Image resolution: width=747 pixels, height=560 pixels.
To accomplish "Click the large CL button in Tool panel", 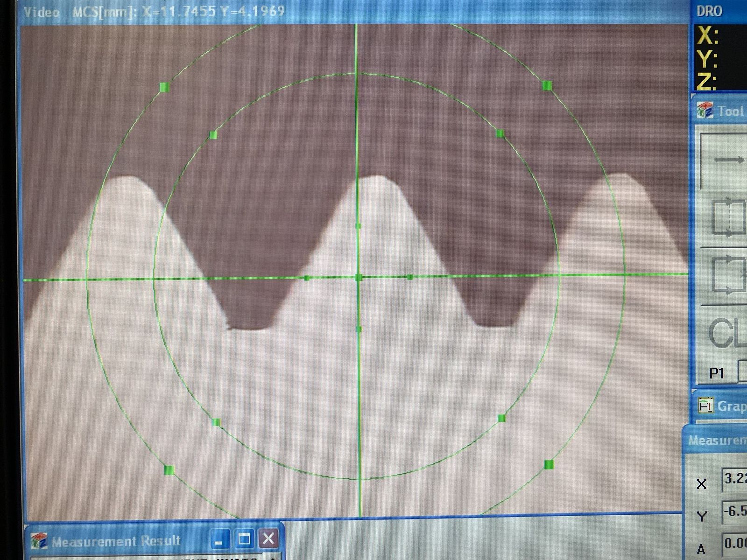I will tap(727, 332).
